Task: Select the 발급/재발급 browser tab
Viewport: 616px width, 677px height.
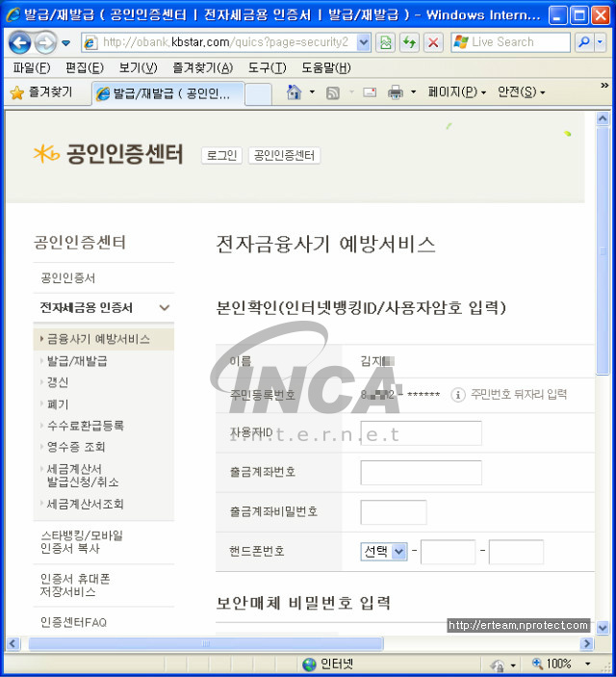Action: click(168, 93)
